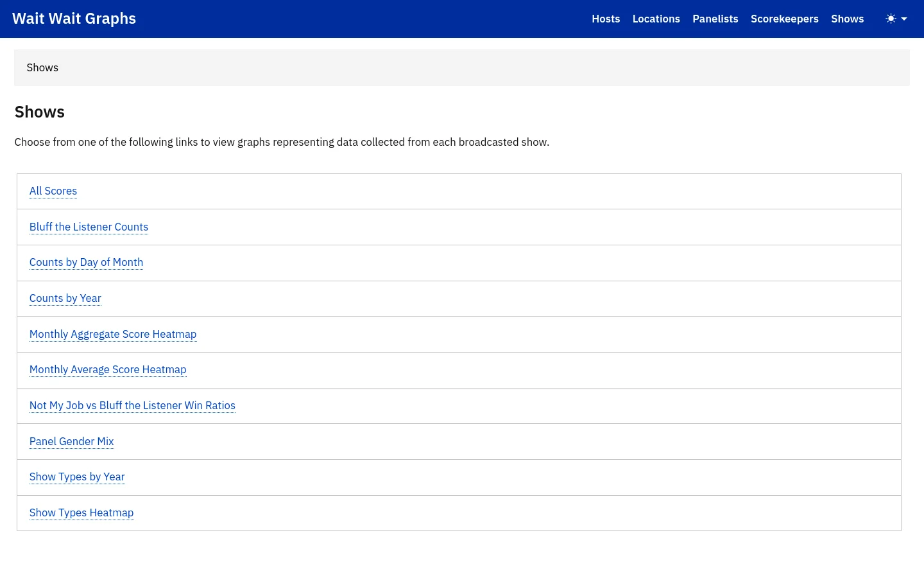Screen dimensions: 924x578
Task: Open Bluff the Listener Counts link
Action: 89,227
